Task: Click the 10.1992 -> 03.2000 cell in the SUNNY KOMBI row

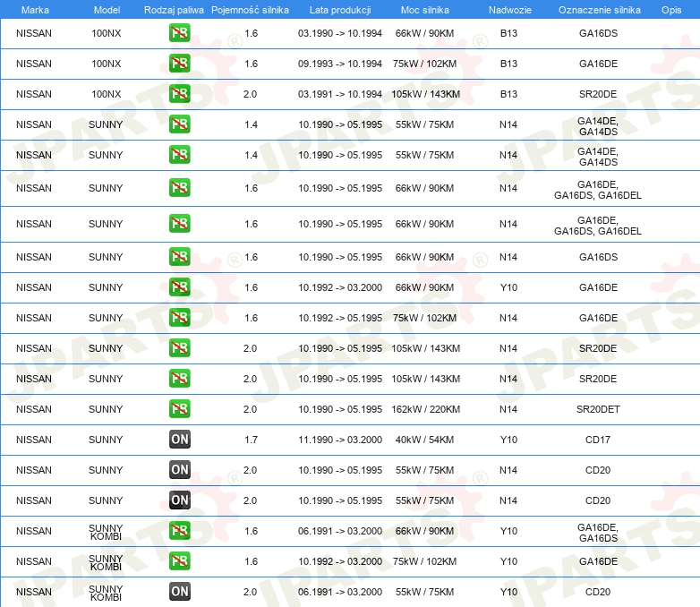Action: (x=340, y=561)
